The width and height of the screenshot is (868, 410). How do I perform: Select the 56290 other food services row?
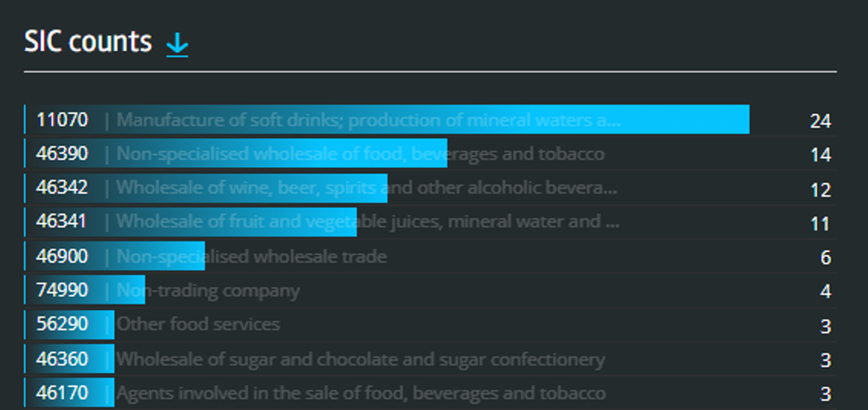click(430, 324)
